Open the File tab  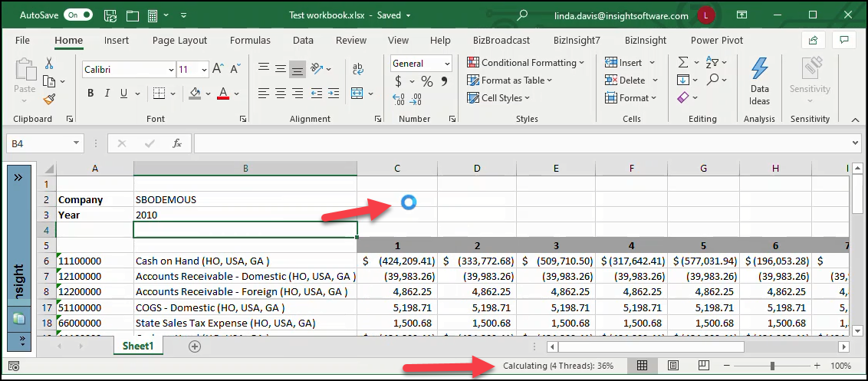click(23, 41)
